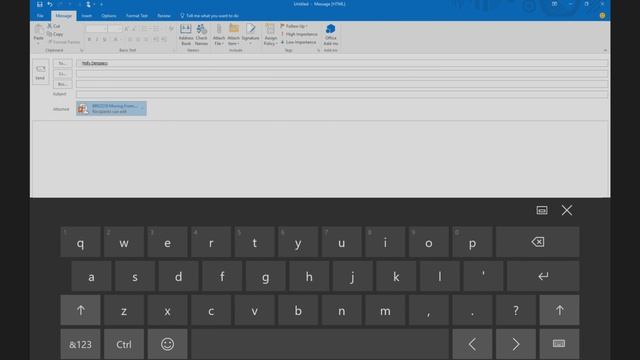
Task: Tap the comma key
Action: [x=429, y=310]
